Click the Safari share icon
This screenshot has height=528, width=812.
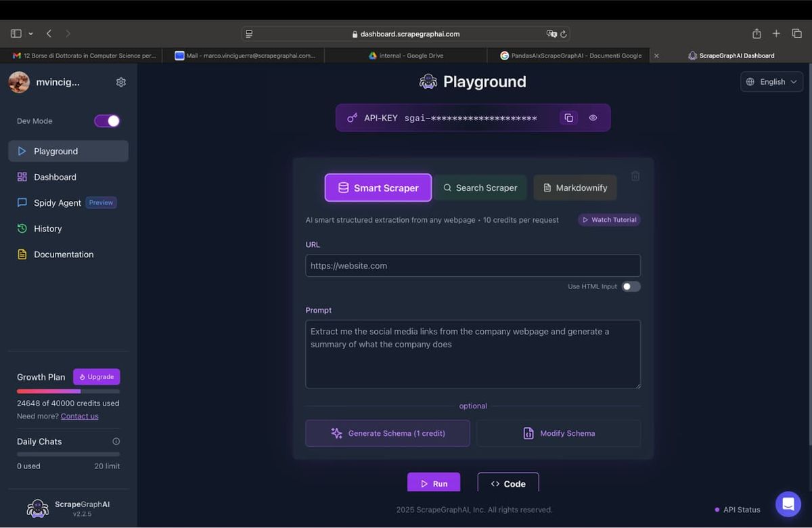click(x=757, y=34)
